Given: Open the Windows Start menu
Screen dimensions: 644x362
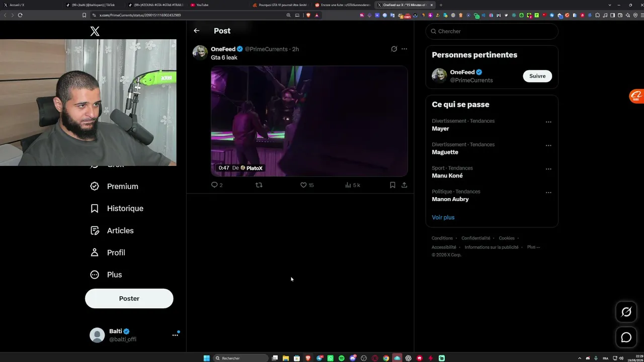Looking at the screenshot, I should point(206,358).
